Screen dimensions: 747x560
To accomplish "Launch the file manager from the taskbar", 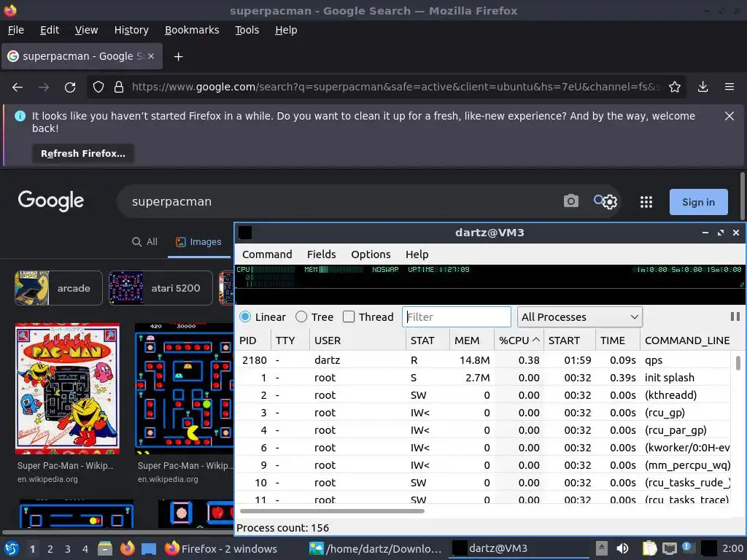I will [105, 548].
